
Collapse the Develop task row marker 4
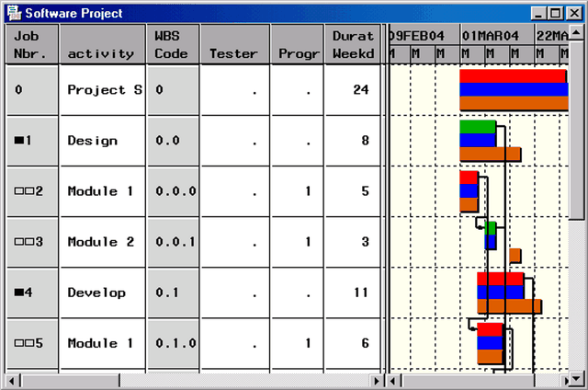(x=19, y=292)
